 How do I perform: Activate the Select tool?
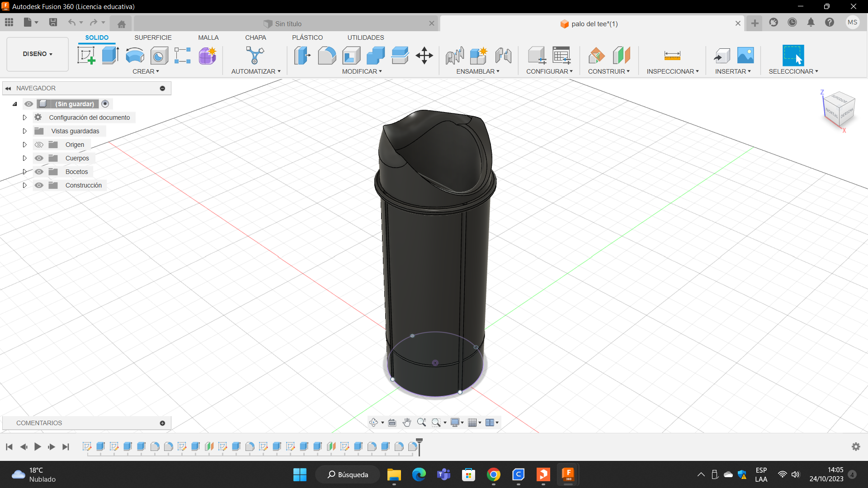click(793, 56)
